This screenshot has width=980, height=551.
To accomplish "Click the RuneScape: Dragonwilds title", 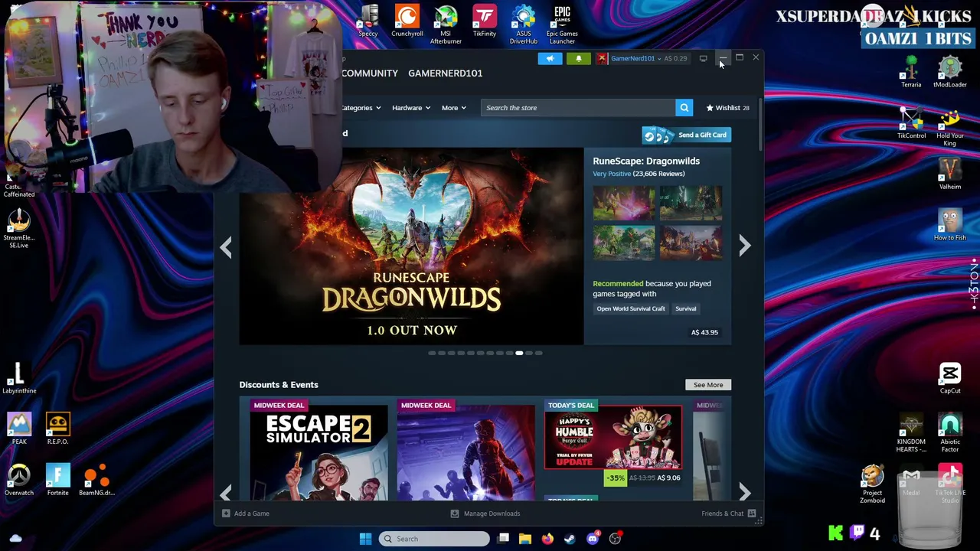I will (x=646, y=161).
